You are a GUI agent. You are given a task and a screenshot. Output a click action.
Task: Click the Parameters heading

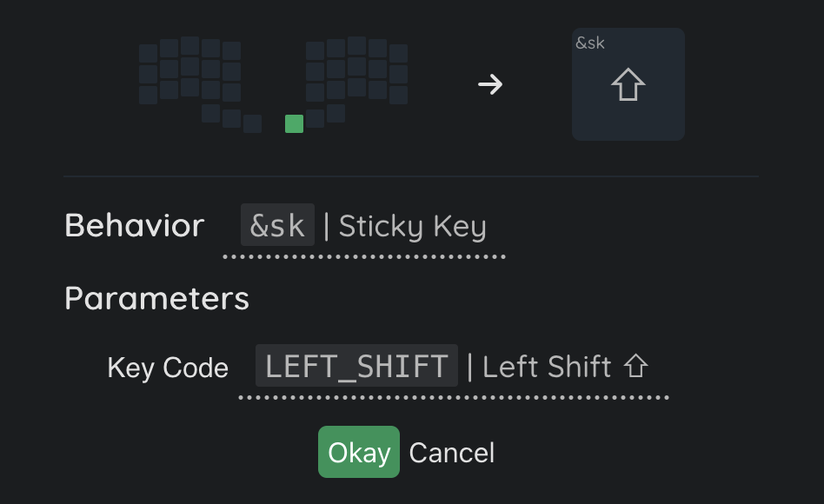click(x=156, y=298)
